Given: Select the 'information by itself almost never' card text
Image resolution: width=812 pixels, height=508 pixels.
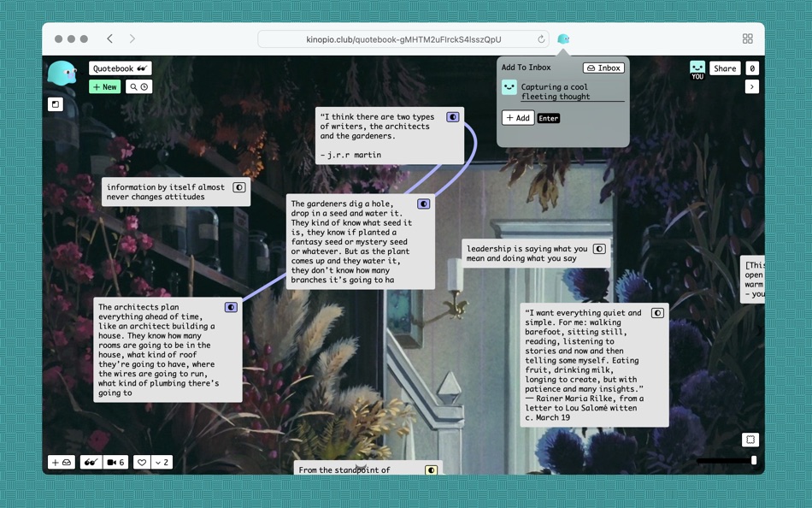Looking at the screenshot, I should tap(165, 192).
